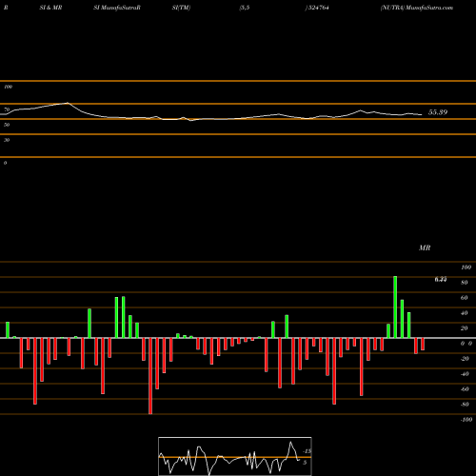Viewport: 476px width, 476px height.
Task: Click the MR axis label -20
Action: coord(465,359)
